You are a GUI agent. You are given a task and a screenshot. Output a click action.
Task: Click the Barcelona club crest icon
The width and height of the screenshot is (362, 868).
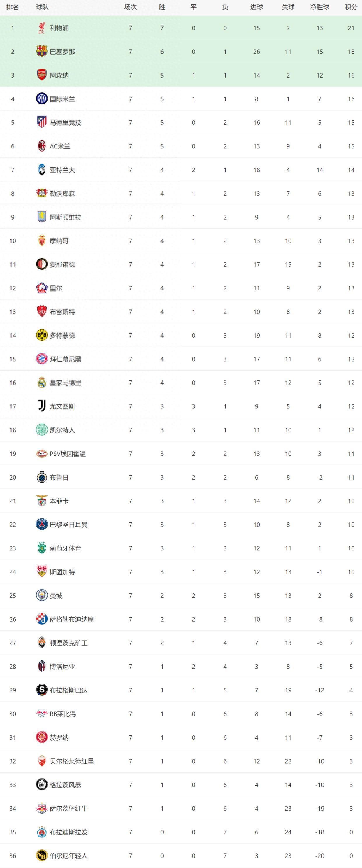(x=41, y=52)
